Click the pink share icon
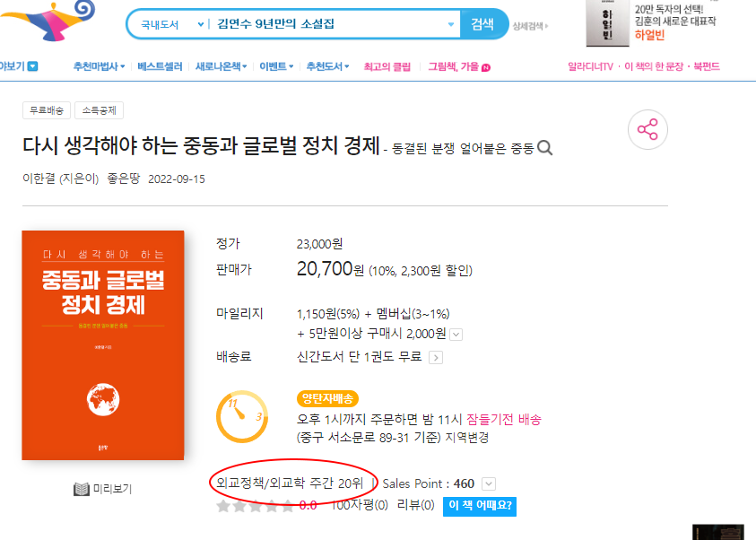 click(x=647, y=130)
